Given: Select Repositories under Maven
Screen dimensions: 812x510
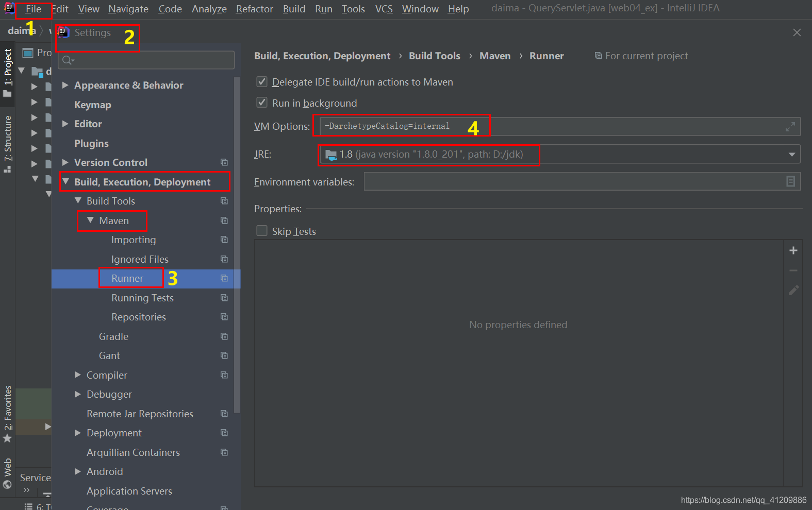Looking at the screenshot, I should [139, 317].
